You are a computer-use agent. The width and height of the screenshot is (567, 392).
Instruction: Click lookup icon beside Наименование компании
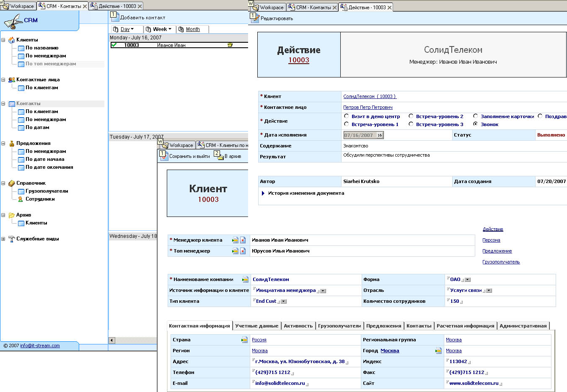(x=245, y=279)
